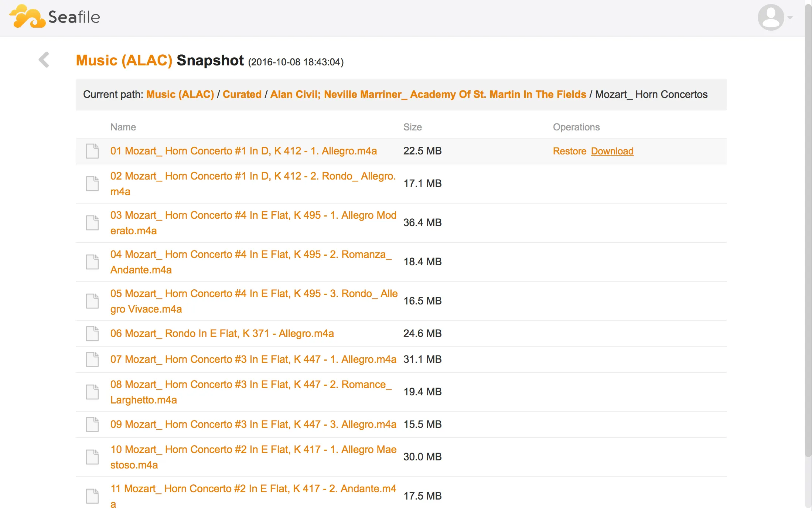
Task: Navigate to Curated folder breadcrumb
Action: coord(242,94)
